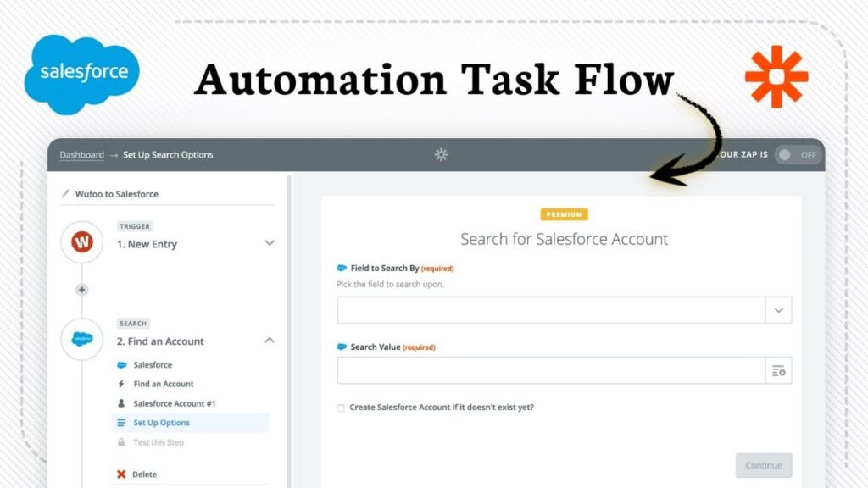Go back to the Dashboard link
The image size is (868, 488).
82,155
